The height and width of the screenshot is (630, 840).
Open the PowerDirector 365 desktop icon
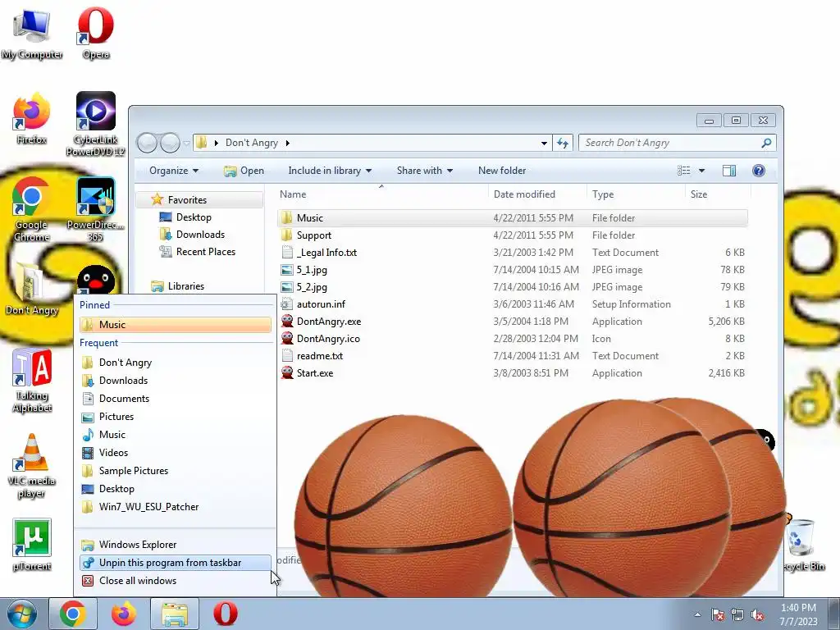tap(95, 209)
